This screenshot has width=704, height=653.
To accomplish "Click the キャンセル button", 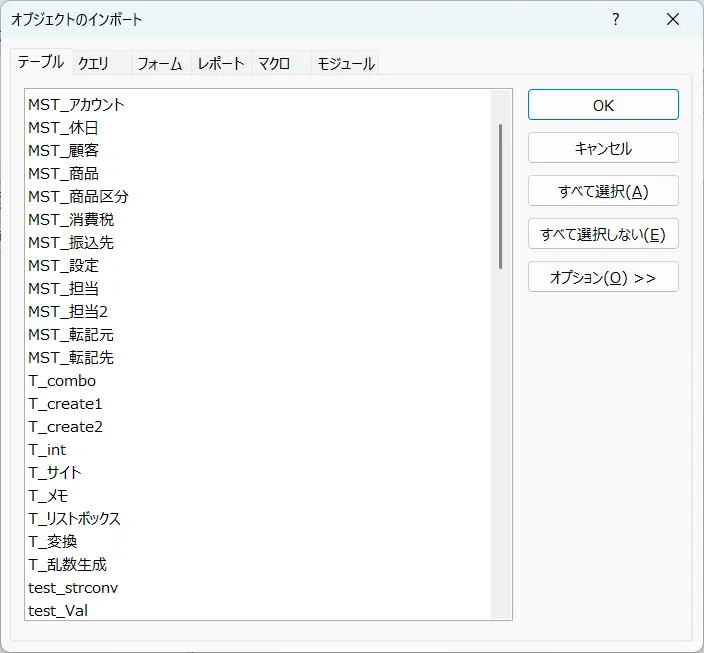I will pyautogui.click(x=603, y=148).
